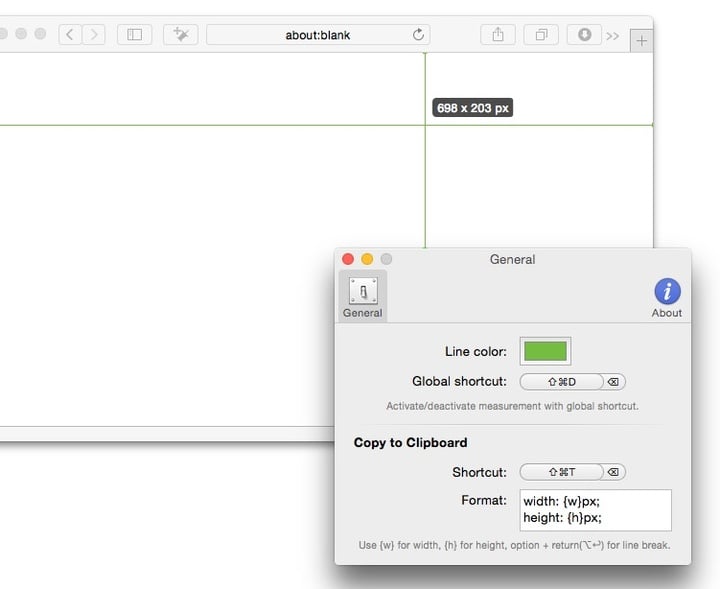Click the Safari back navigation arrow
720x589 pixels.
pos(69,34)
